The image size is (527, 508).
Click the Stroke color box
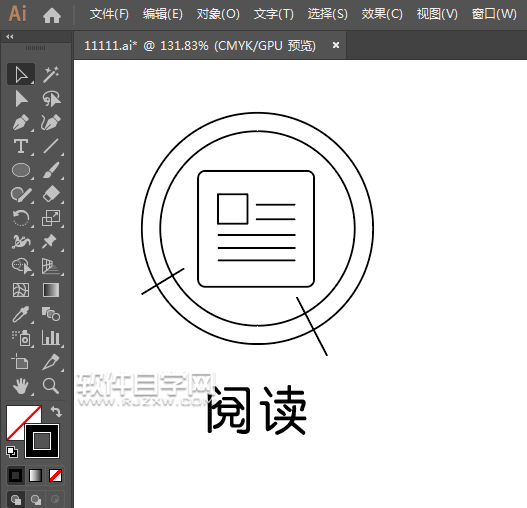[42, 441]
